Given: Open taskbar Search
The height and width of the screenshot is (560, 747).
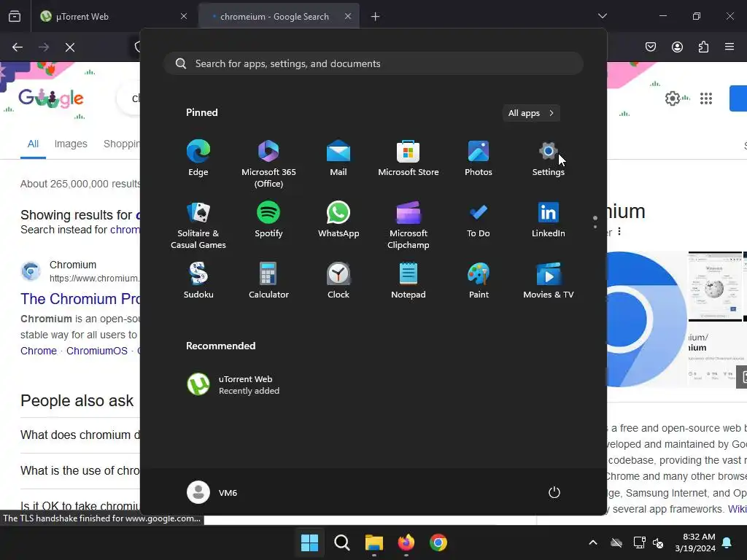Looking at the screenshot, I should click(x=341, y=542).
